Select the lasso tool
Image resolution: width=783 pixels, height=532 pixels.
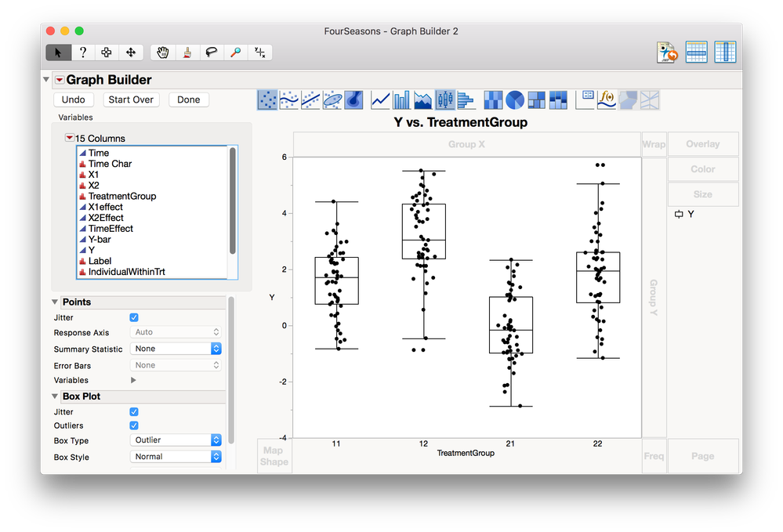click(212, 52)
